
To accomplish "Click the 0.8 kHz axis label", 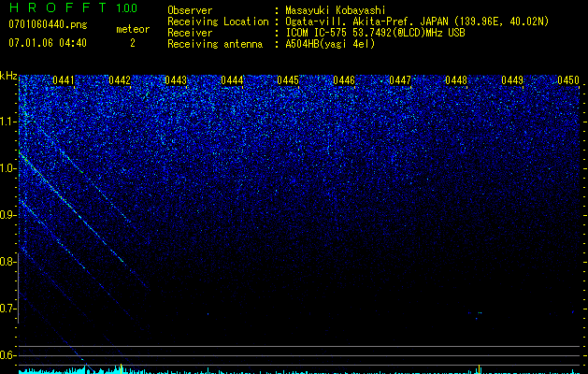I will coord(7,262).
